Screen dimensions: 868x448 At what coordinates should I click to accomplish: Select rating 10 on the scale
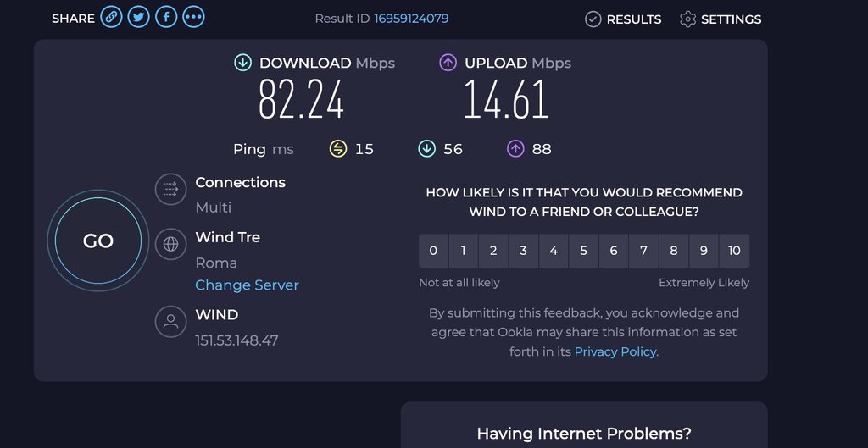pos(734,251)
